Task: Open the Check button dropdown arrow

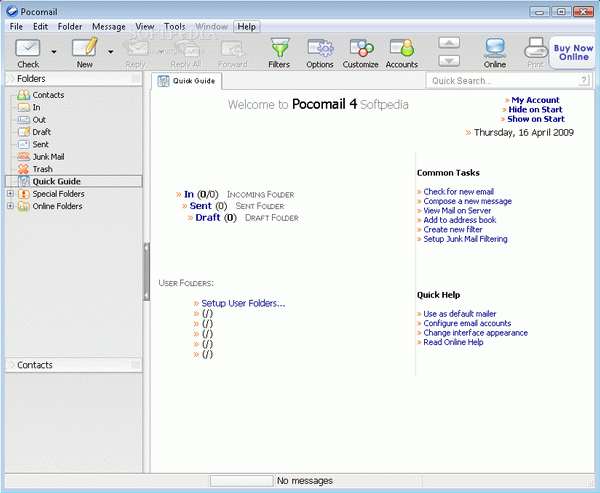Action: point(54,52)
